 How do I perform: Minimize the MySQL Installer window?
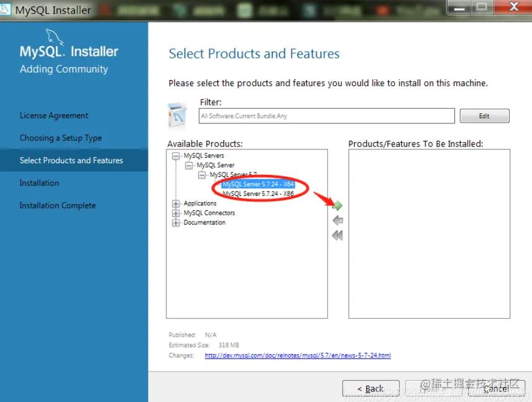pyautogui.click(x=459, y=7)
